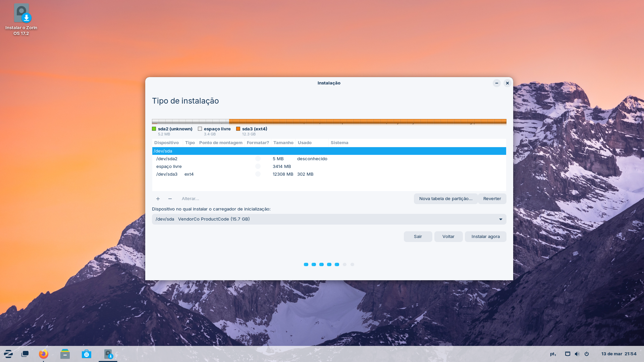Add a partition with the plus button
Viewport: 644px width, 362px height.
158,199
